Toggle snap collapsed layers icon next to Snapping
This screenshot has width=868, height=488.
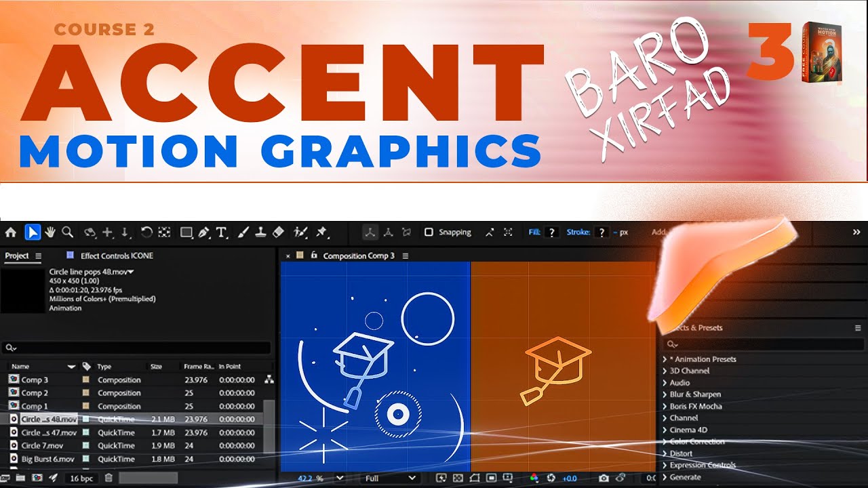(x=490, y=232)
